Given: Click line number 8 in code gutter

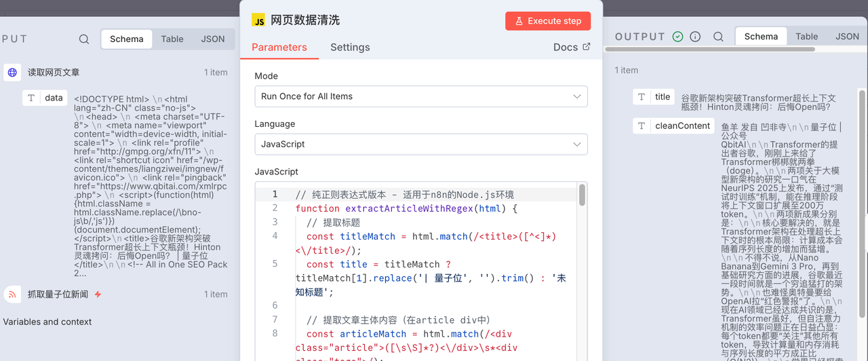Looking at the screenshot, I should click(x=275, y=333).
